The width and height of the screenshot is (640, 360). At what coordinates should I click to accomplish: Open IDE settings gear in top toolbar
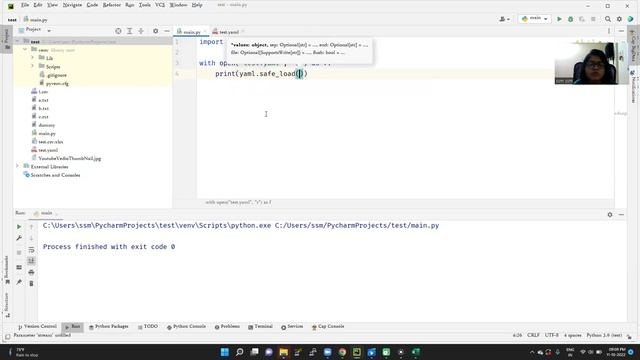click(619, 19)
